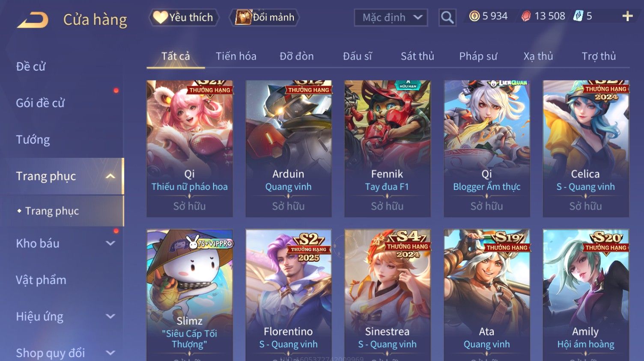
Task: Select Fennik Tay đua F1 skin card
Action: pyautogui.click(x=387, y=148)
